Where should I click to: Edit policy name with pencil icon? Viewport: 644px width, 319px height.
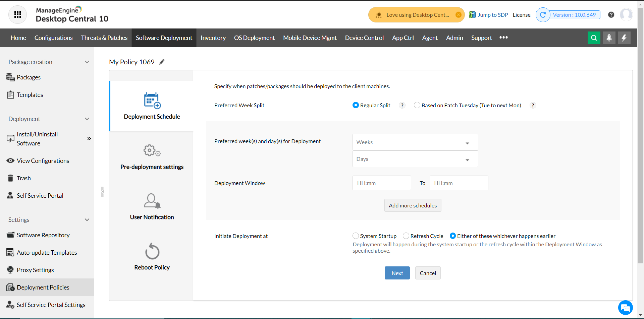click(162, 62)
